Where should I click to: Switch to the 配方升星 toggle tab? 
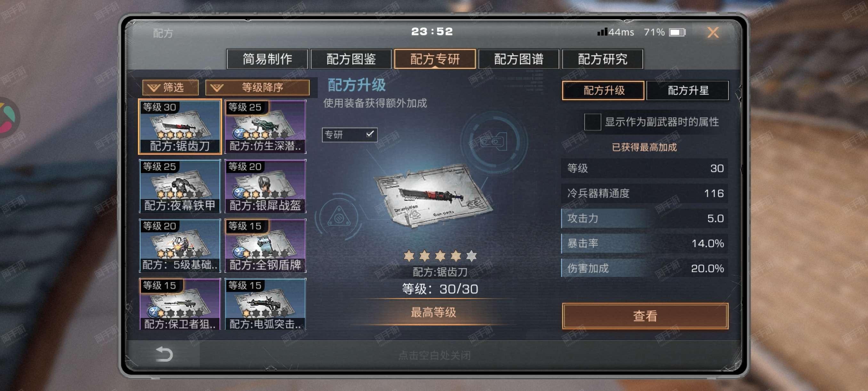coord(688,90)
